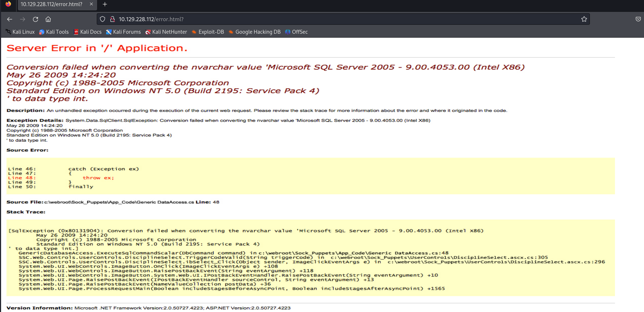The height and width of the screenshot is (312, 644).
Task: Open the Kali Forums bookmark
Action: 123,32
